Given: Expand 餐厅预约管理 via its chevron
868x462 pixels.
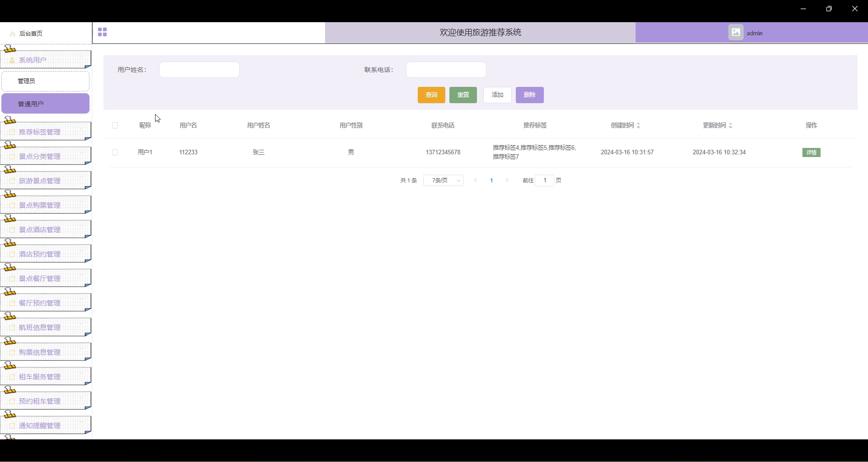Looking at the screenshot, I should click(x=81, y=300).
